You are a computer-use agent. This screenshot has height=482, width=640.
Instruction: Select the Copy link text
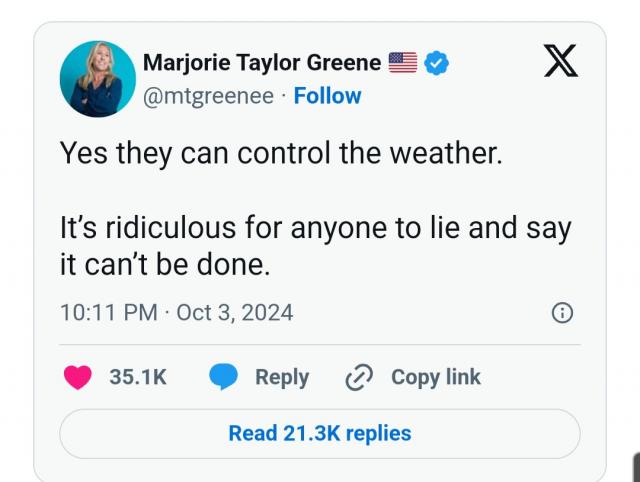tap(435, 377)
